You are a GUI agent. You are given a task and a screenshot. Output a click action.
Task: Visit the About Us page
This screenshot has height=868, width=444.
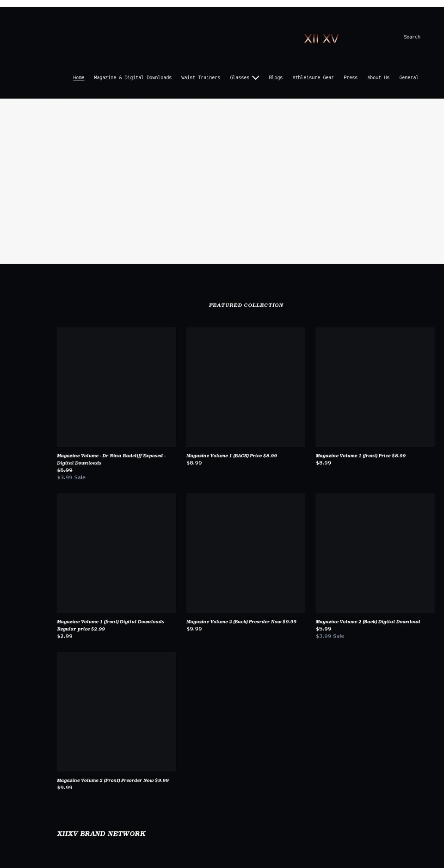(x=378, y=78)
